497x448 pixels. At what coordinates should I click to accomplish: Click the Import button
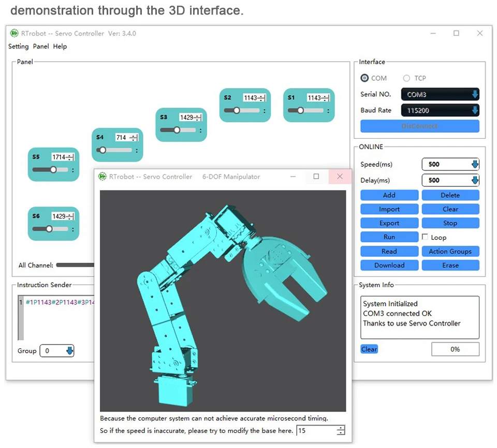tap(389, 209)
